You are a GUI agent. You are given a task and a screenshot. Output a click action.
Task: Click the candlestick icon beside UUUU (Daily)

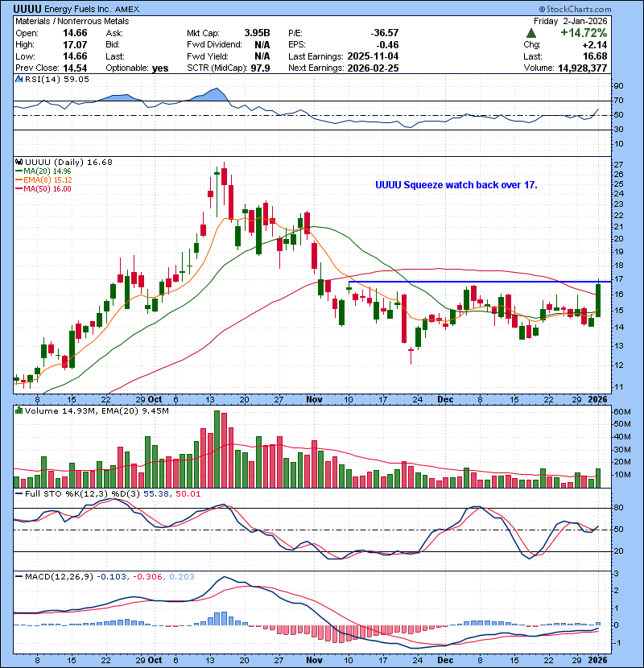19,162
